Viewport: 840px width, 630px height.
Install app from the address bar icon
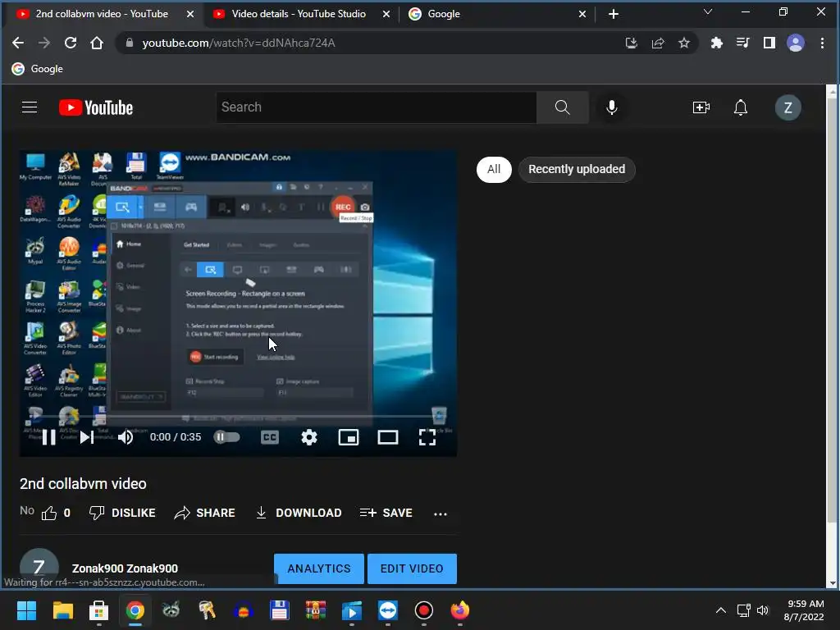point(631,43)
